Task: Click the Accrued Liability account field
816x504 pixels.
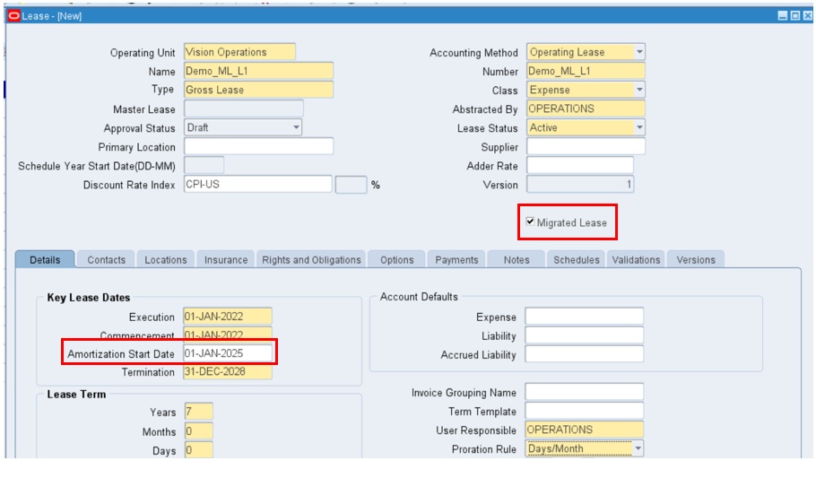Action: pos(585,354)
